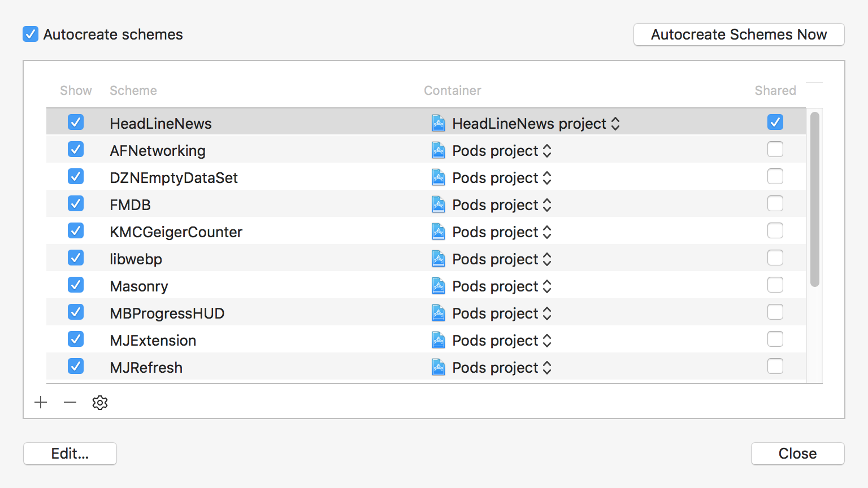The width and height of the screenshot is (868, 488).
Task: Click the AFNetworking Pods project icon
Action: [439, 150]
